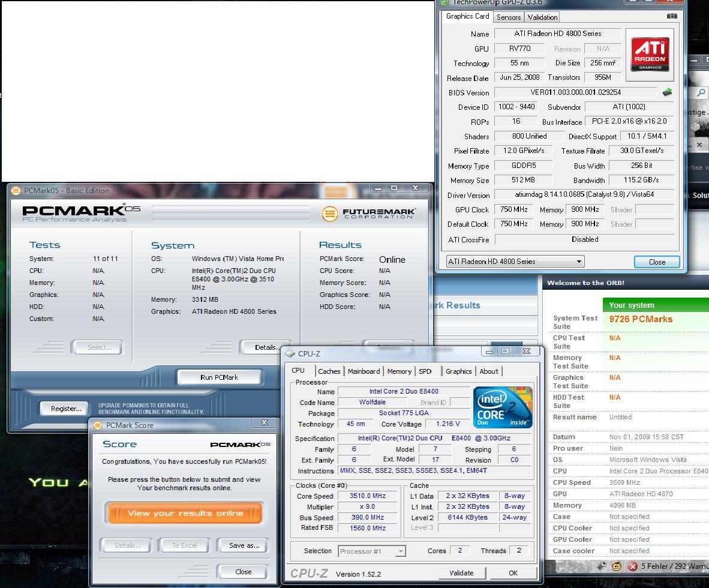Select the Graphics Card tab in GPU-Z
This screenshot has width=709, height=588.
click(467, 16)
